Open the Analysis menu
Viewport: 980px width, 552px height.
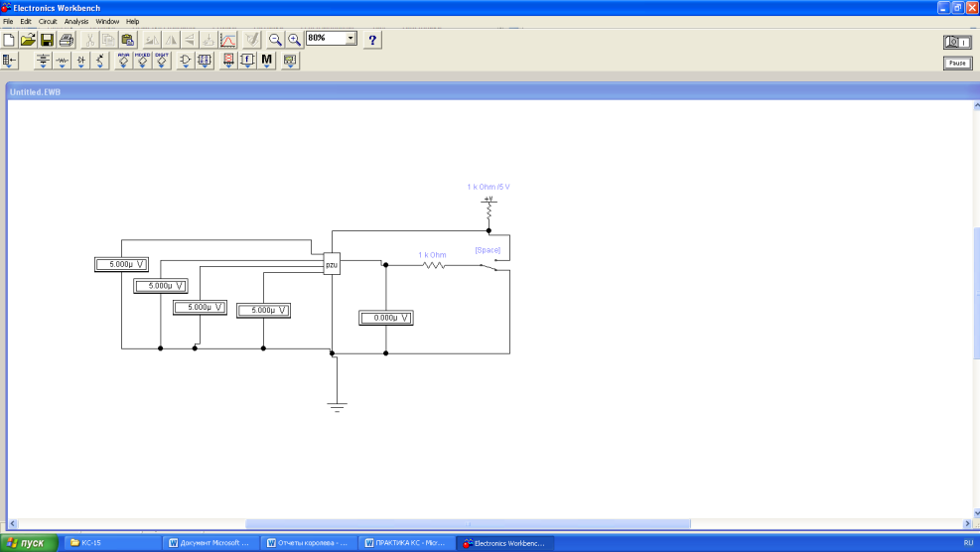click(x=76, y=21)
